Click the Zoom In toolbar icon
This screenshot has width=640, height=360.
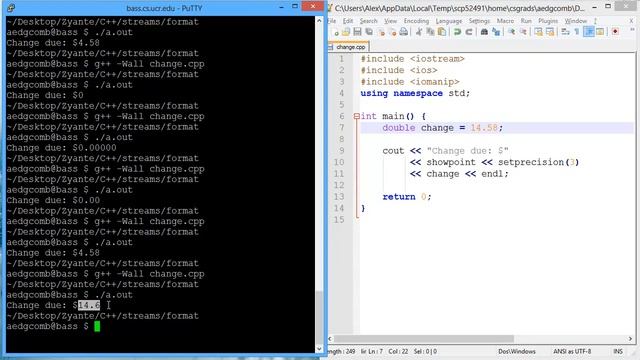coord(511,32)
